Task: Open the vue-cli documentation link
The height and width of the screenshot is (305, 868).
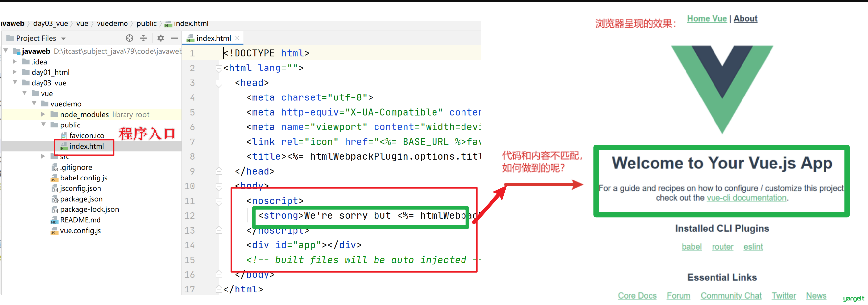Action: tap(746, 198)
